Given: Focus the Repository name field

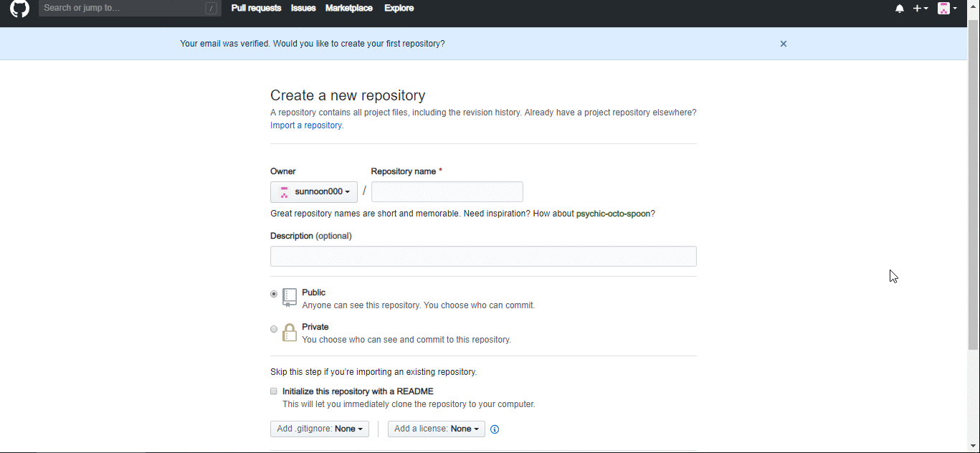Looking at the screenshot, I should click(x=447, y=192).
